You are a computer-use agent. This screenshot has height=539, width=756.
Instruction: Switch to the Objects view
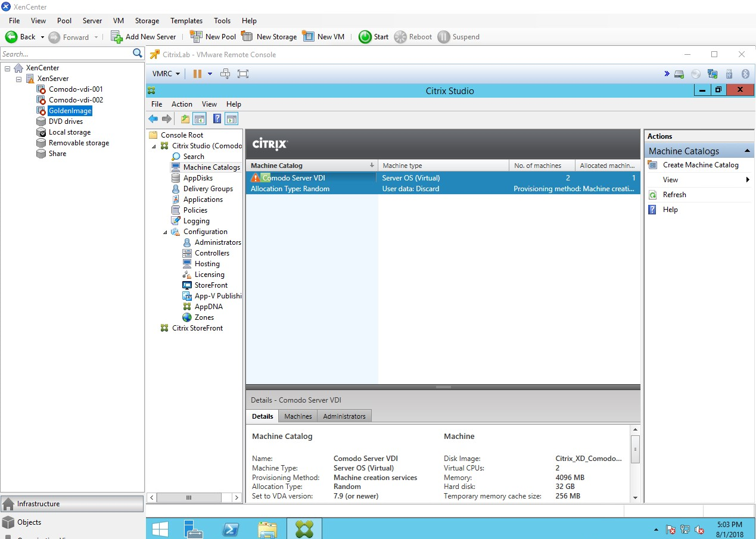coord(72,522)
